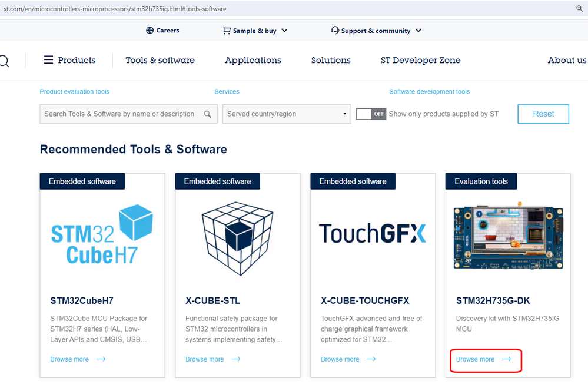This screenshot has height=384, width=588.
Task: Open the Solutions menu
Action: pyautogui.click(x=331, y=60)
